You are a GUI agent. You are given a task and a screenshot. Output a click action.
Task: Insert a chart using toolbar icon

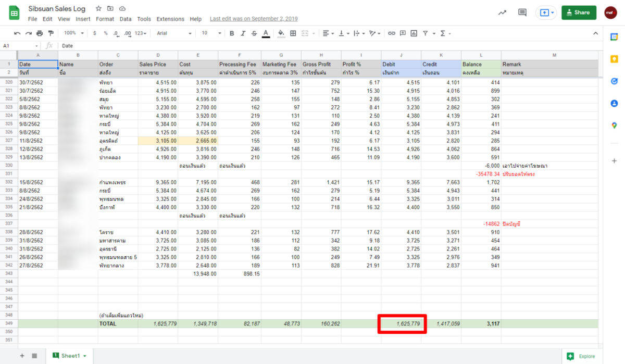pyautogui.click(x=414, y=33)
